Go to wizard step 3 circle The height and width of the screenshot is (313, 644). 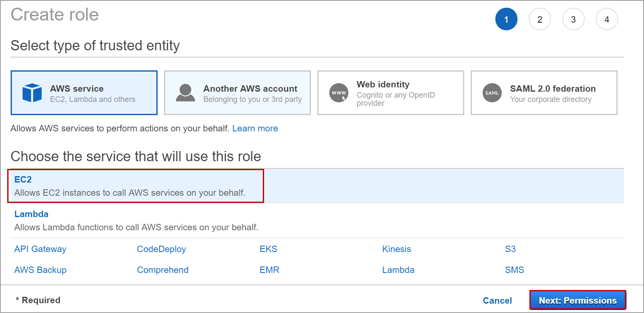point(573,20)
